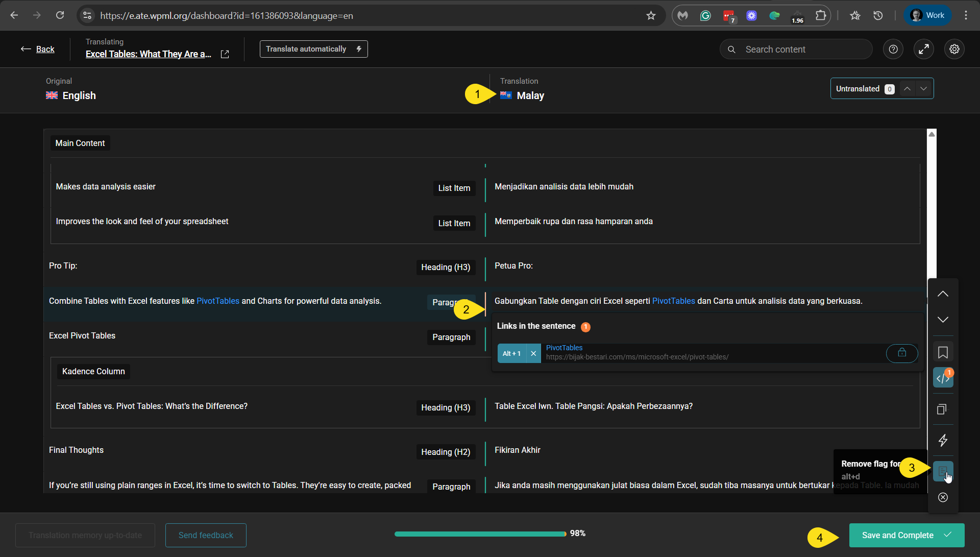The image size is (980, 557).
Task: Click the copy original text icon
Action: point(943,409)
